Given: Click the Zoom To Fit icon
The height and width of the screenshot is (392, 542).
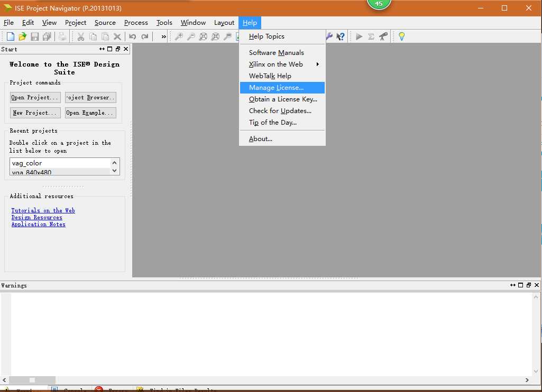Looking at the screenshot, I should point(203,36).
